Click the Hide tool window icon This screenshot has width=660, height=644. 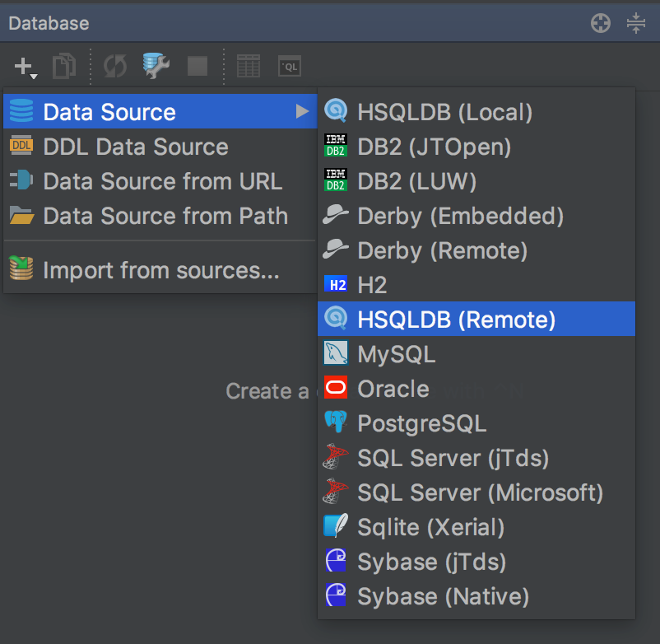click(635, 23)
